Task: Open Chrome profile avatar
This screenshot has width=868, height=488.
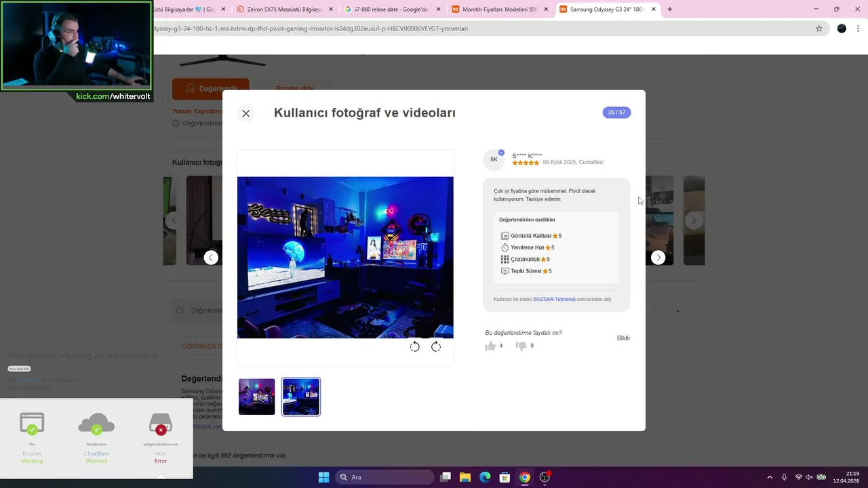Action: [x=842, y=28]
